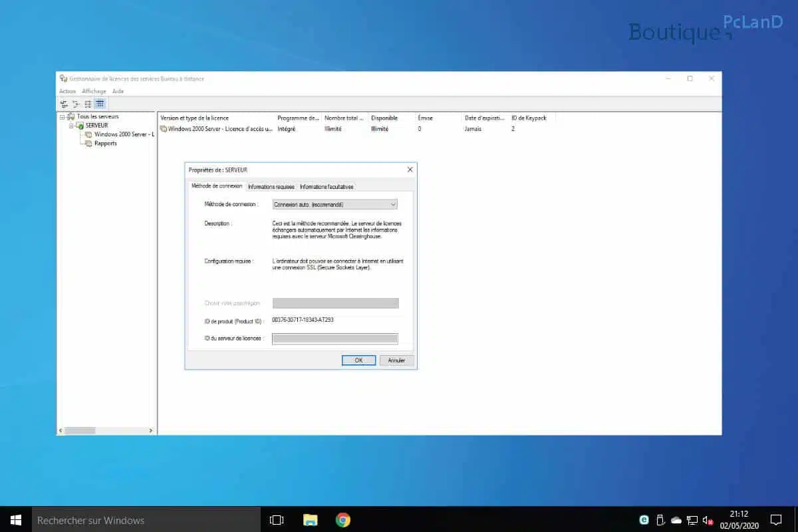The image size is (798, 532).
Task: Collapse the SERVEUR tree node
Action: [70, 125]
